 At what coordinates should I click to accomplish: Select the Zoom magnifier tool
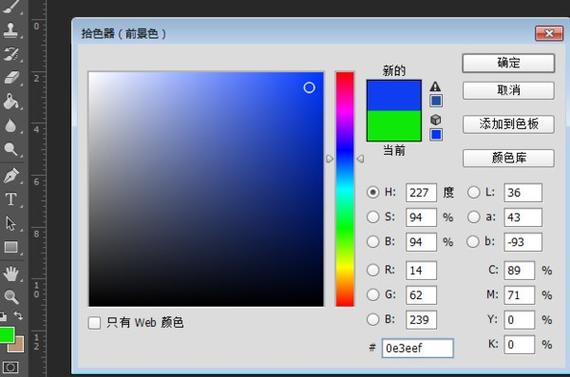11,297
